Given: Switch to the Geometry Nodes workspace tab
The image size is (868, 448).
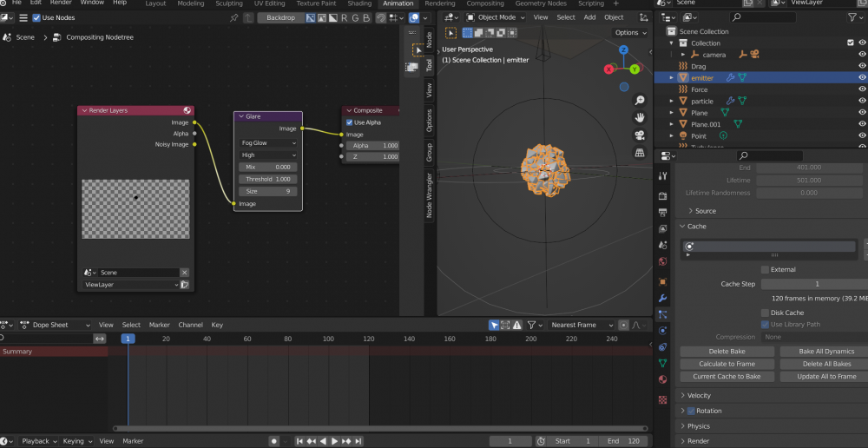Looking at the screenshot, I should pyautogui.click(x=539, y=3).
